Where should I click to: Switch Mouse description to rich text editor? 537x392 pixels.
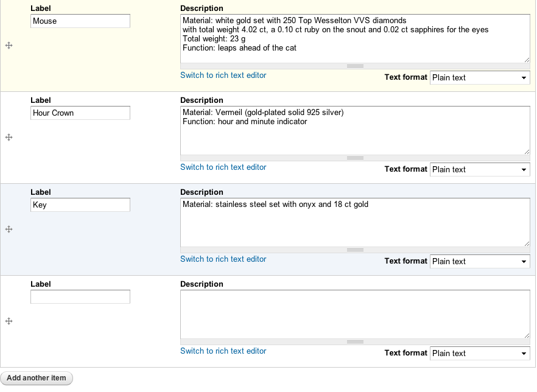223,75
